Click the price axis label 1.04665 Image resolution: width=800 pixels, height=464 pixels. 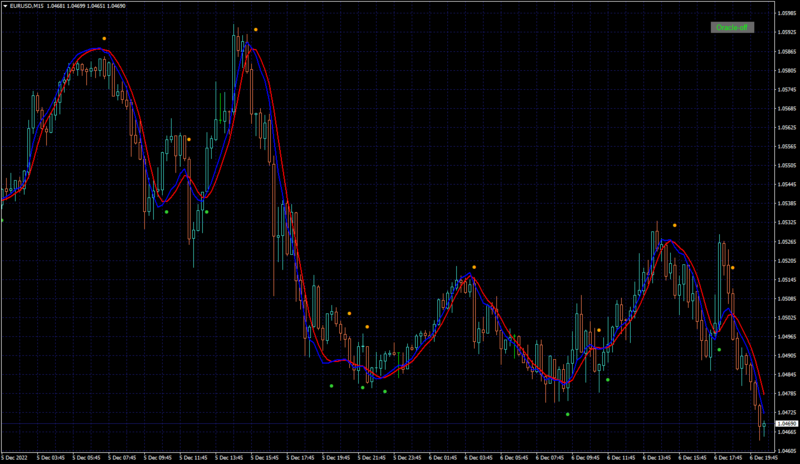coord(786,432)
